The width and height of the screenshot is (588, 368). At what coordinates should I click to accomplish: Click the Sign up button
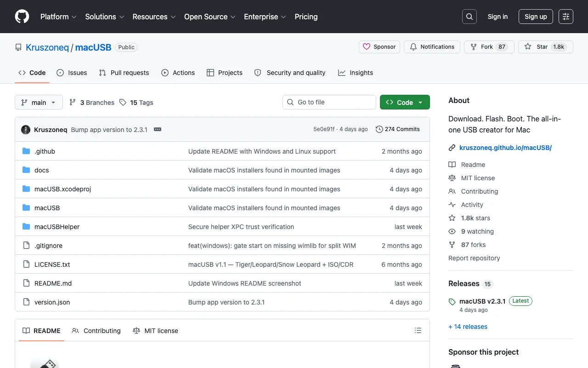[x=536, y=17]
